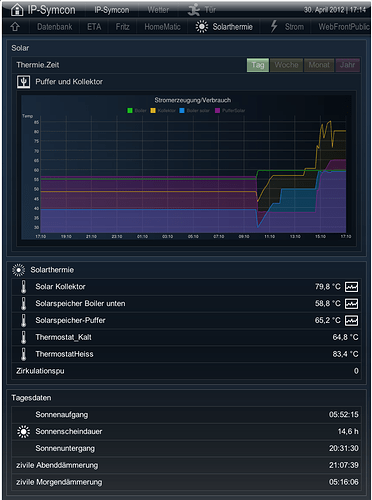Open the WebFrontPublic tab
372x500 pixels.
344,27
